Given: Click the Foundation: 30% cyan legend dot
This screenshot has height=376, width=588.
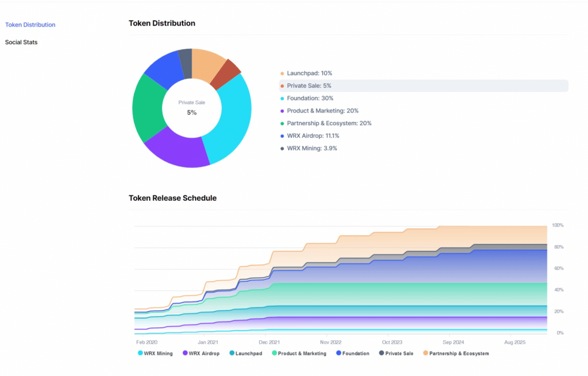Looking at the screenshot, I should pos(282,99).
